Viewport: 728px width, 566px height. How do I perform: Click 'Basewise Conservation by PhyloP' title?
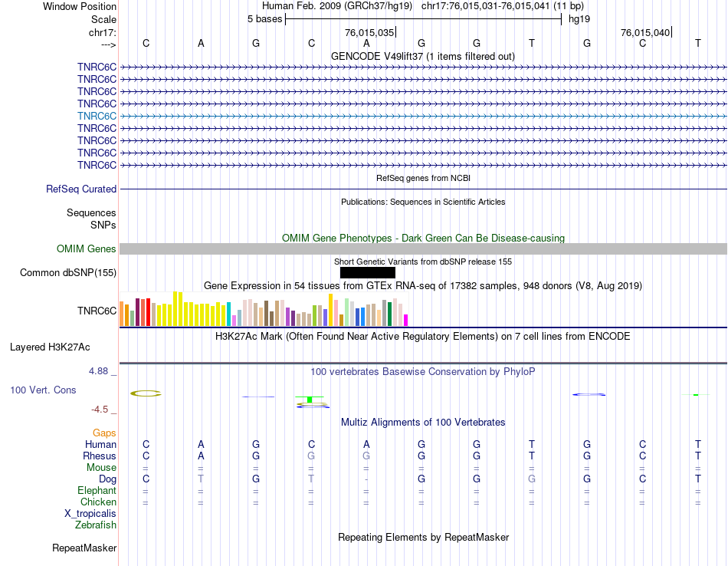(423, 372)
